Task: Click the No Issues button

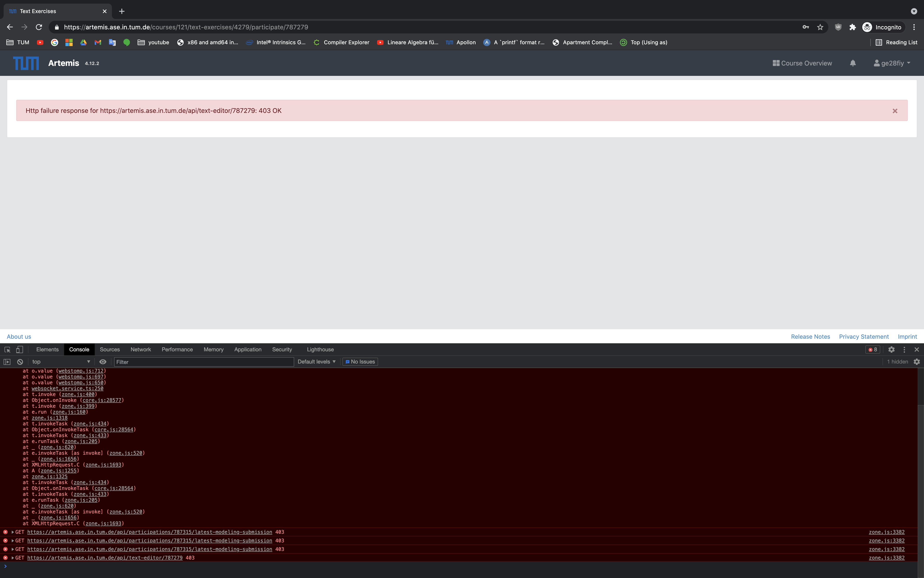Action: click(360, 362)
